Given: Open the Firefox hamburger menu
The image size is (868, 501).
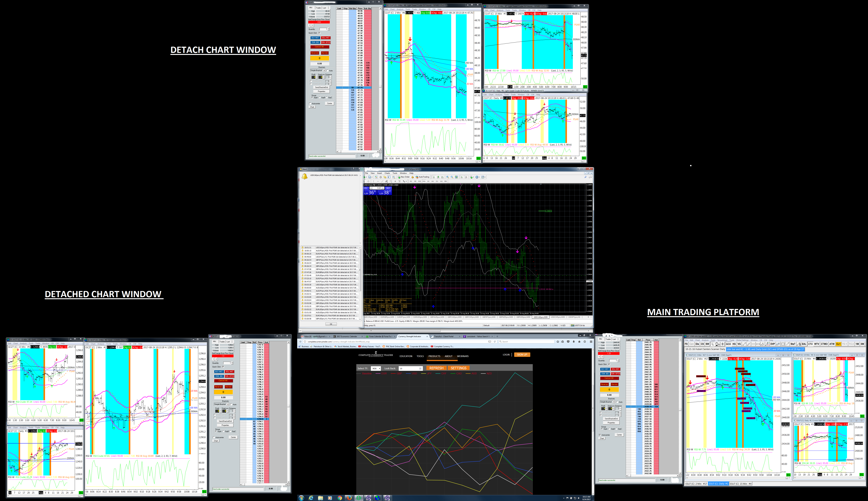Looking at the screenshot, I should [591, 342].
